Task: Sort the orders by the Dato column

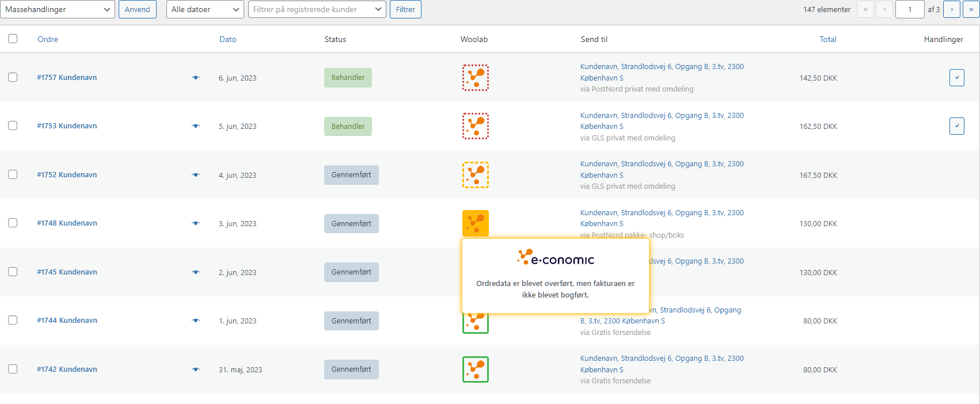Action: pyautogui.click(x=227, y=39)
